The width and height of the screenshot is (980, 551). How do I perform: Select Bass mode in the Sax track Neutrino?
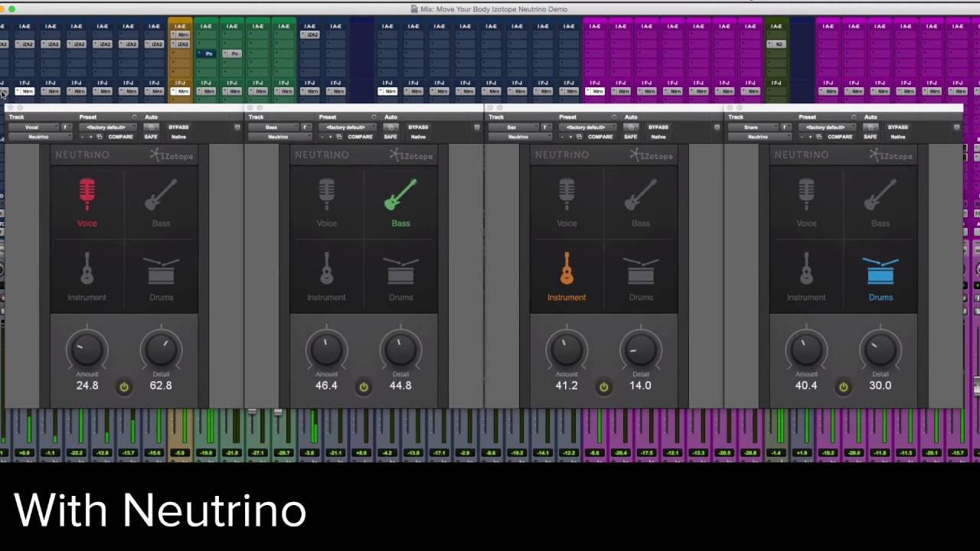click(x=641, y=203)
